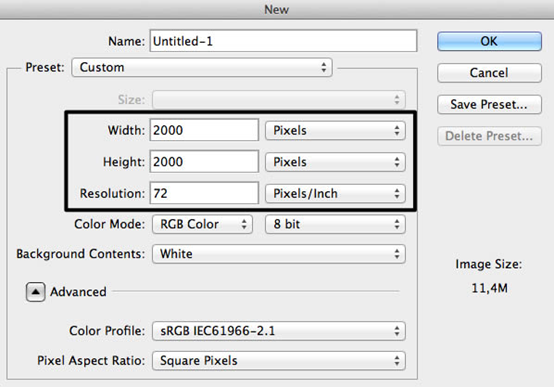This screenshot has height=387, width=554.
Task: Open Pixel Aspect Ratio dropdown Square Pixels
Action: pos(279,360)
